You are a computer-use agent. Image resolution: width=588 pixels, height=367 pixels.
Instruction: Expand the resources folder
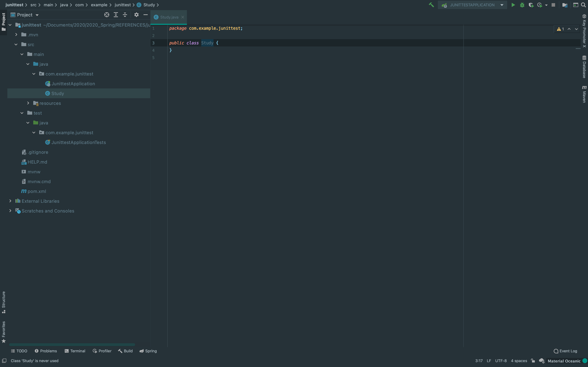tap(28, 103)
